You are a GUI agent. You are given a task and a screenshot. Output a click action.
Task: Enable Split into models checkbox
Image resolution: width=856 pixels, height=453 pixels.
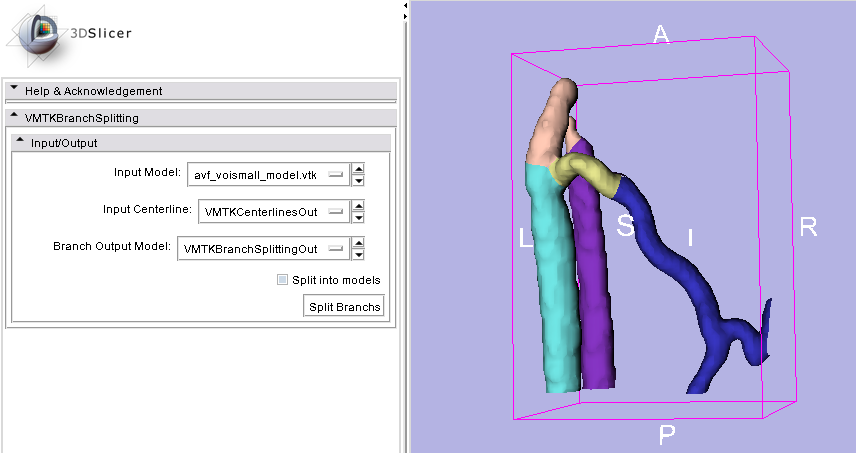point(282,280)
